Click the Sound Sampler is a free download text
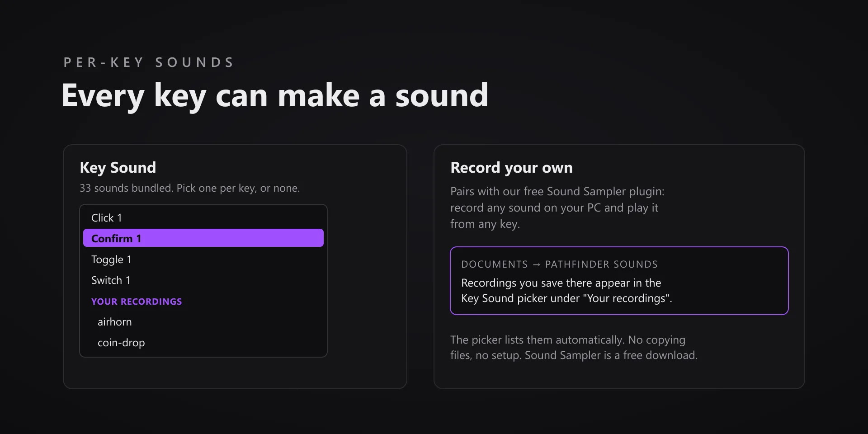The image size is (868, 434). (x=611, y=355)
